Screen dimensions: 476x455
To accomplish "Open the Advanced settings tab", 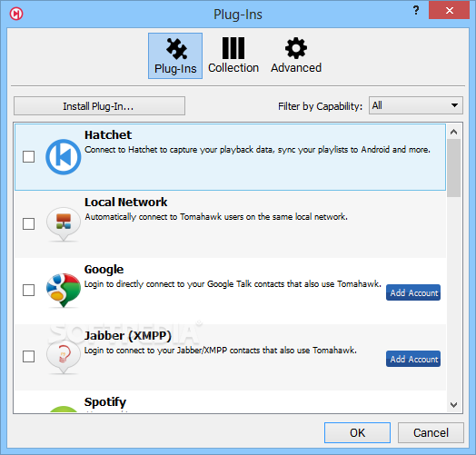I will click(x=296, y=55).
